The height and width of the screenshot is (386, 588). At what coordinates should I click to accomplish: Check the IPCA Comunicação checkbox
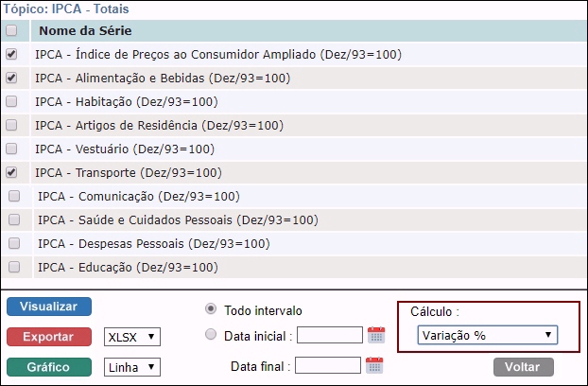coord(14,196)
